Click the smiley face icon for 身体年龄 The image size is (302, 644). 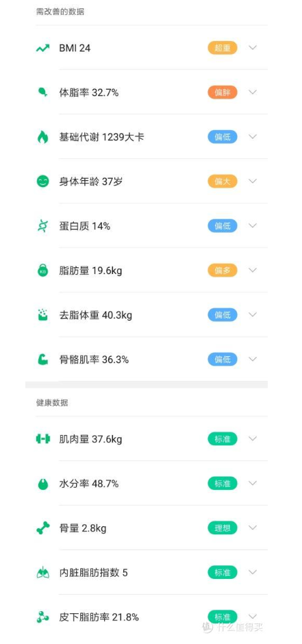tap(42, 181)
